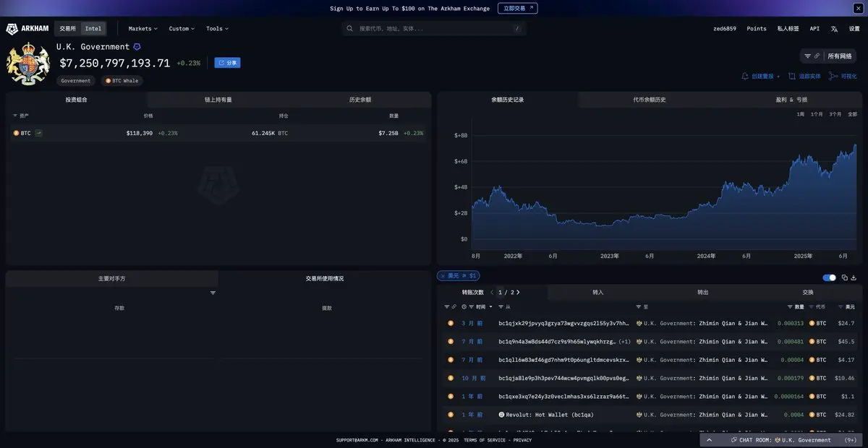
Task: Open the Tools dropdown menu
Action: pyautogui.click(x=217, y=29)
